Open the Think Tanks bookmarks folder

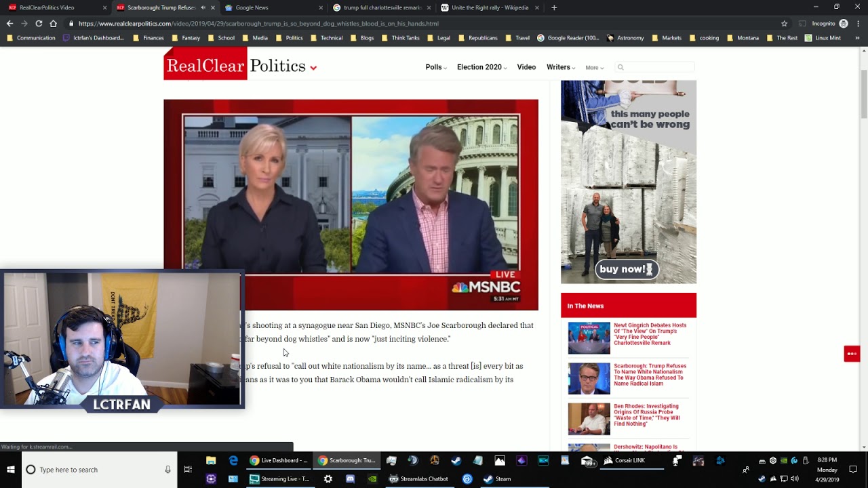(x=400, y=38)
